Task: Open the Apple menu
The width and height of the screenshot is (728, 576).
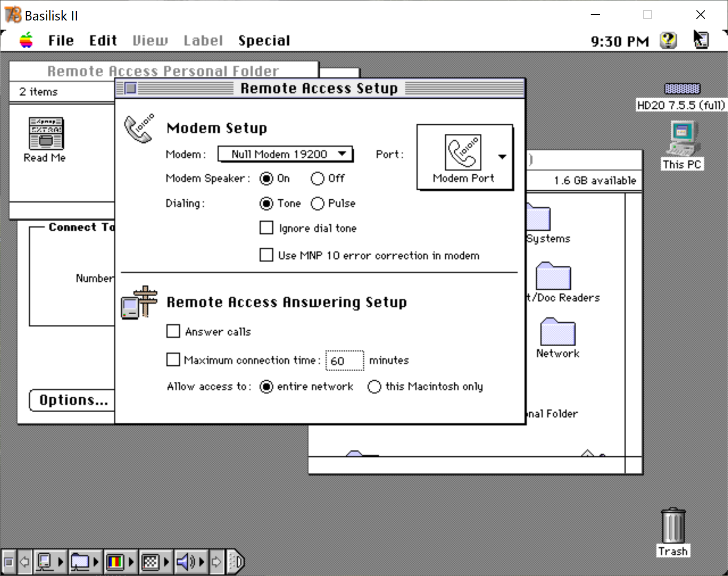Action: [x=26, y=40]
